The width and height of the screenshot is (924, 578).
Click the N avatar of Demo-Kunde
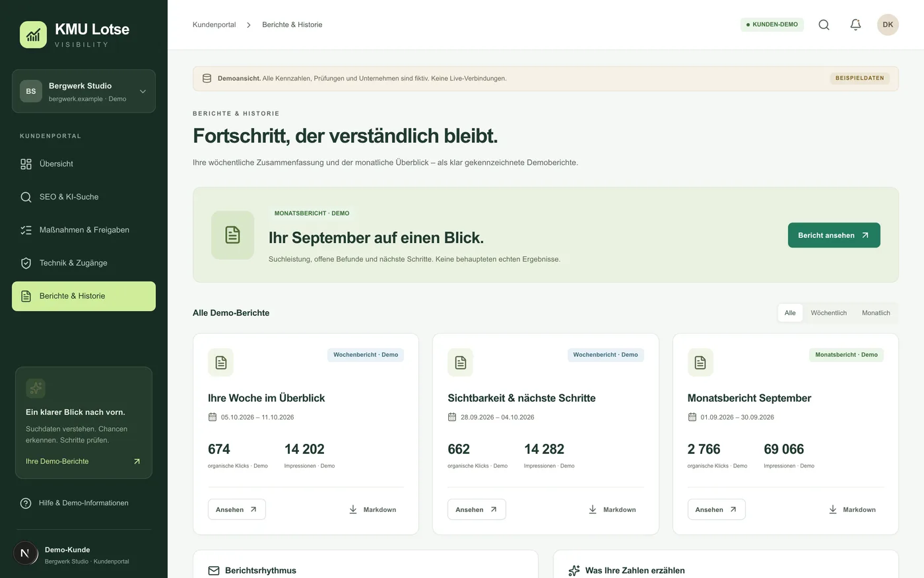pos(25,554)
